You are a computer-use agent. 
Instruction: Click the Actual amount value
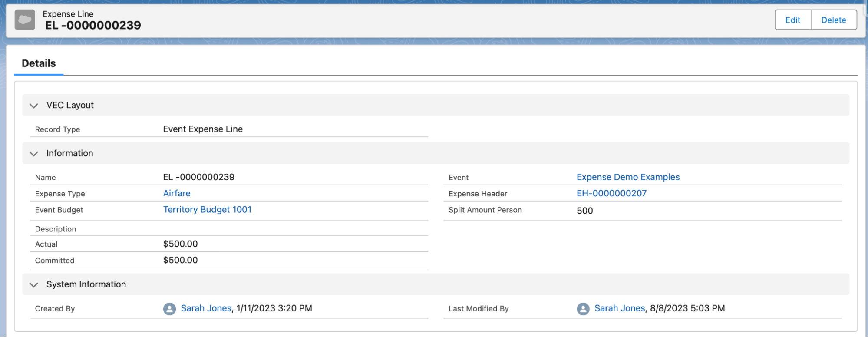tap(180, 244)
